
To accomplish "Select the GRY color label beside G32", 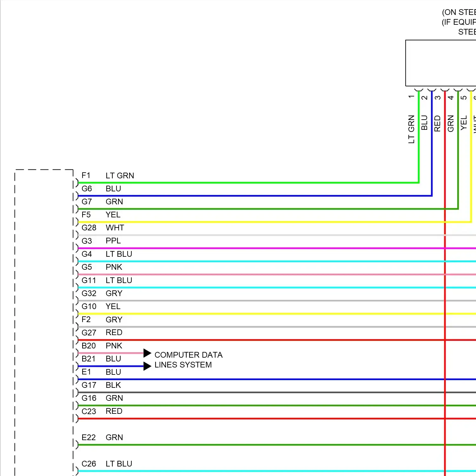I will pyautogui.click(x=114, y=293).
